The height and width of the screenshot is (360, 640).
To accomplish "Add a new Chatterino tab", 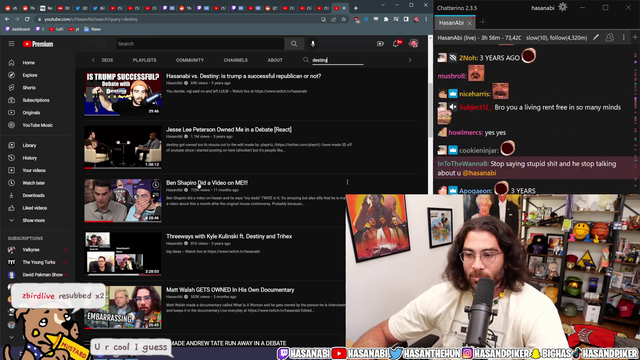I will click(482, 22).
